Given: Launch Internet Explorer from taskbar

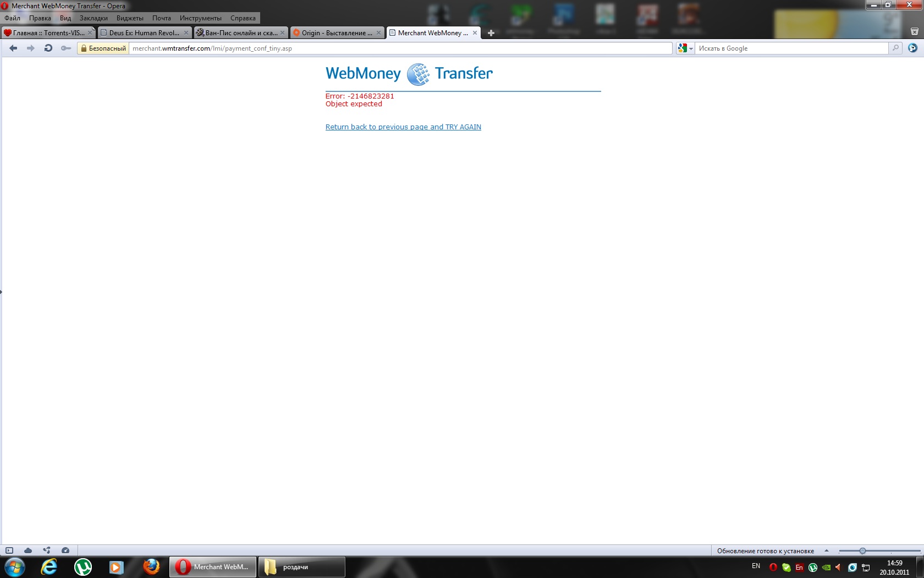Looking at the screenshot, I should pos(49,567).
